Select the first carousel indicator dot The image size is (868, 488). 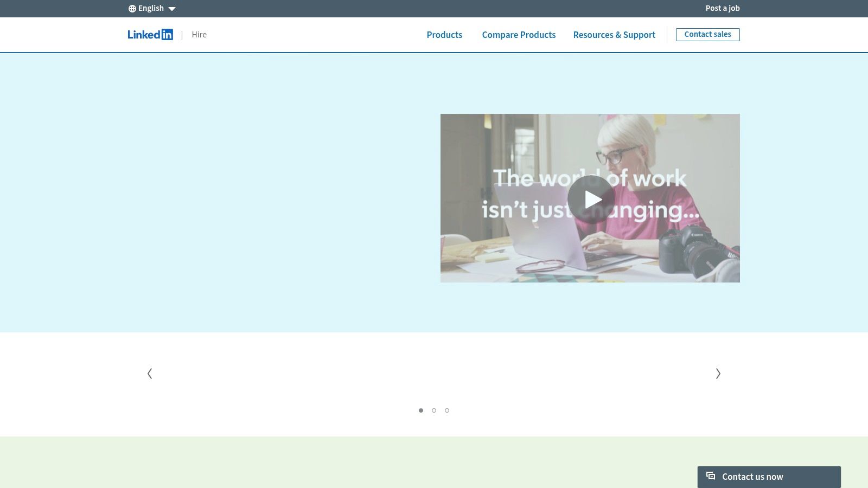tap(421, 410)
